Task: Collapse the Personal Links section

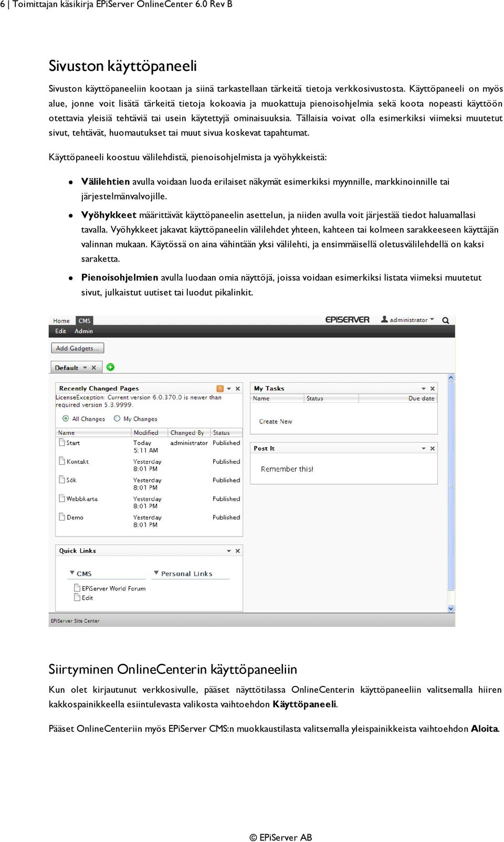Action: [156, 573]
